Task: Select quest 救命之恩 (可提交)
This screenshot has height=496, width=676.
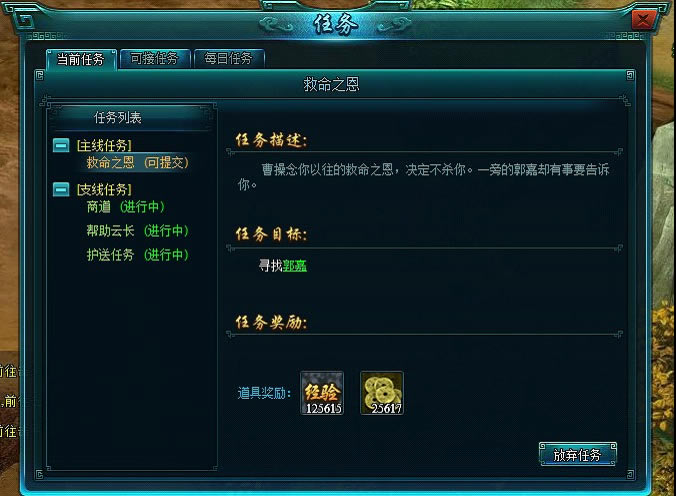Action: [x=138, y=163]
